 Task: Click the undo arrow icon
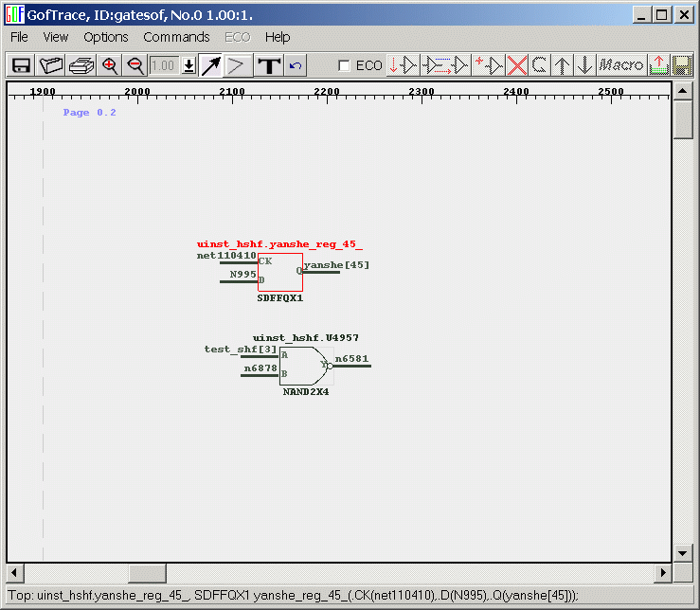[x=296, y=65]
